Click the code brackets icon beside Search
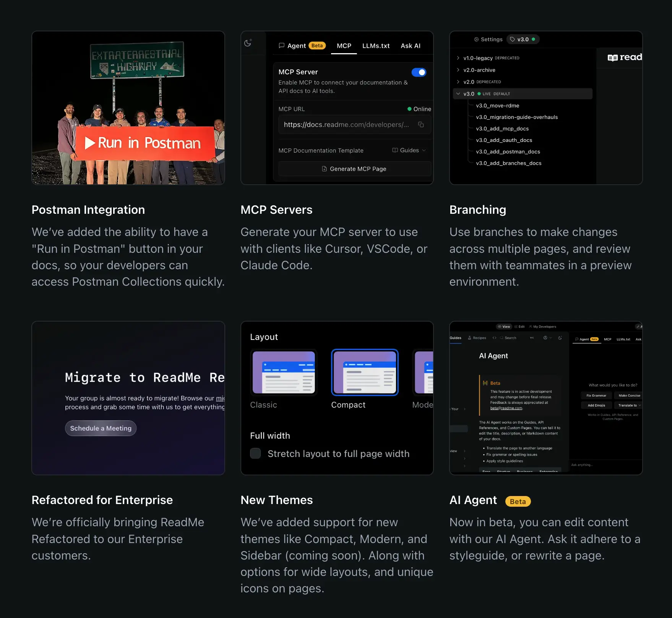672x618 pixels. tap(494, 338)
